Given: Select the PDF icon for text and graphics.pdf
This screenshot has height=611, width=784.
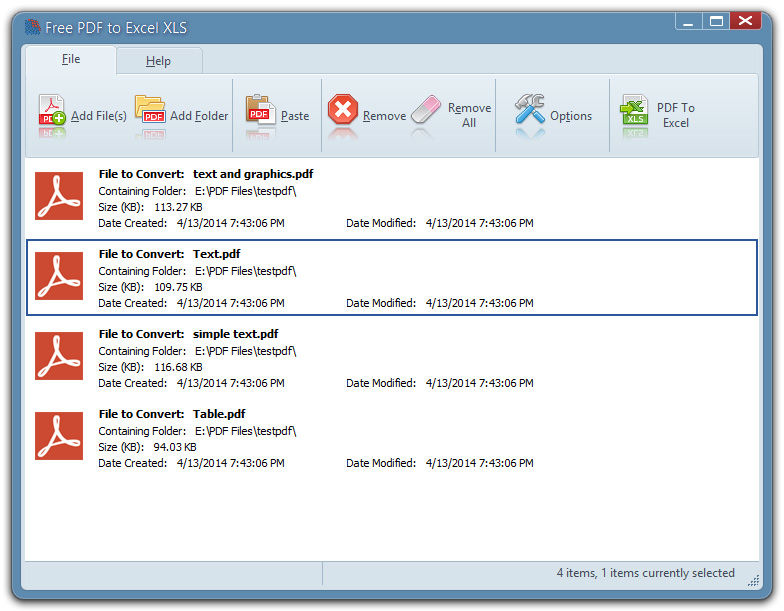Looking at the screenshot, I should tap(59, 196).
